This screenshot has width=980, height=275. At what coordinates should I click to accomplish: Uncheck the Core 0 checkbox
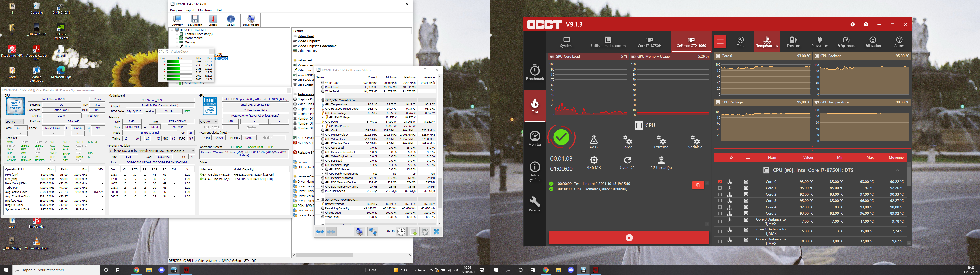[x=720, y=182]
